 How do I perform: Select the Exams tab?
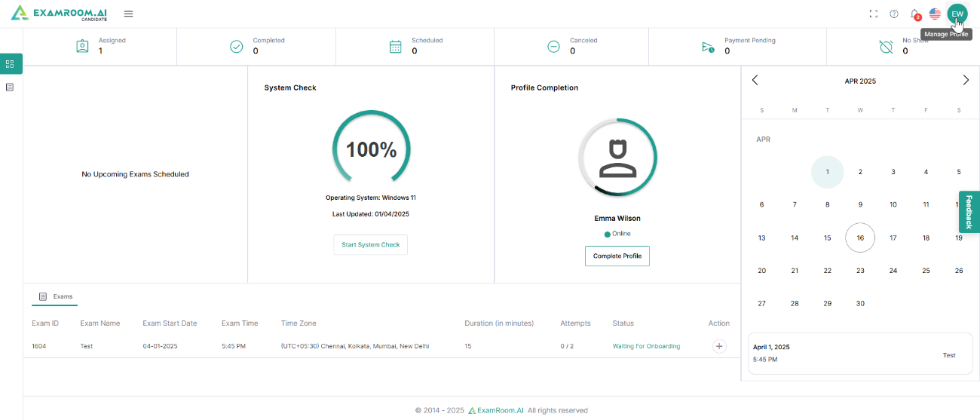click(x=56, y=296)
